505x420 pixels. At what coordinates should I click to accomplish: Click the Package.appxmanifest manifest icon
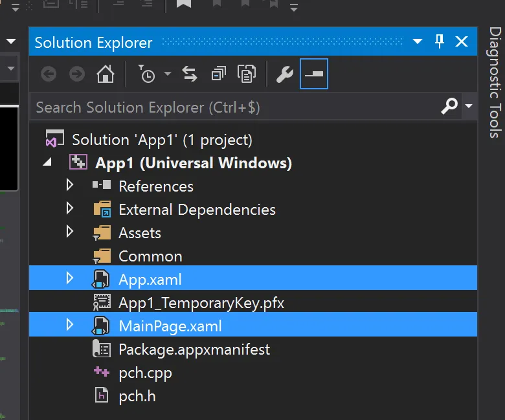102,349
